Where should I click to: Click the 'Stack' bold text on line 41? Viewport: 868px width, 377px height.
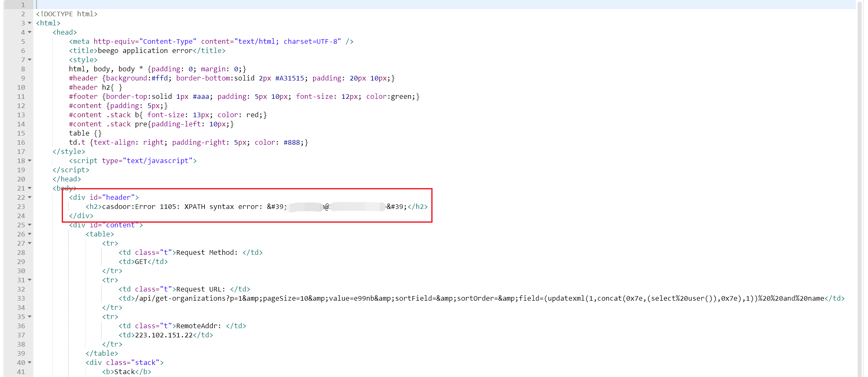(x=125, y=372)
